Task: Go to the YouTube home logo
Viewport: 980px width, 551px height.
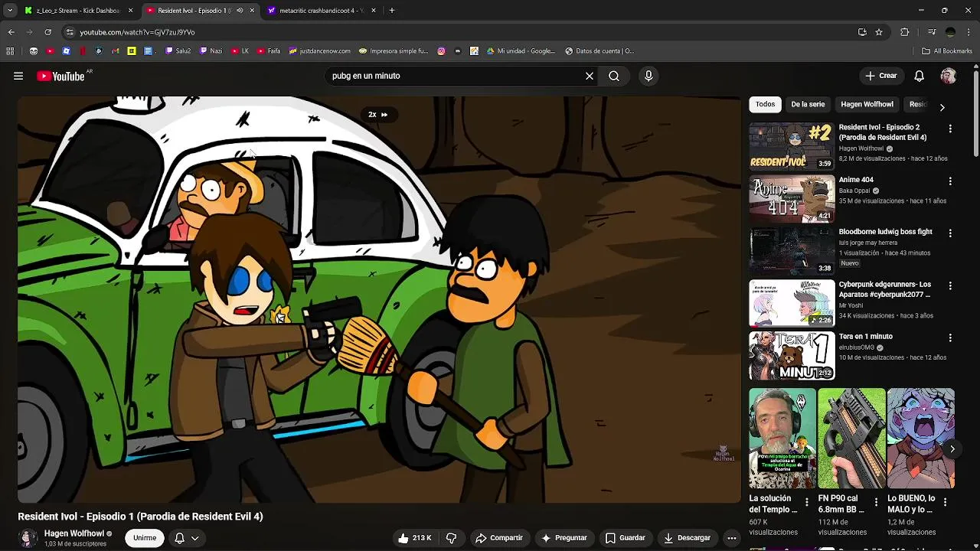Action: tap(60, 76)
